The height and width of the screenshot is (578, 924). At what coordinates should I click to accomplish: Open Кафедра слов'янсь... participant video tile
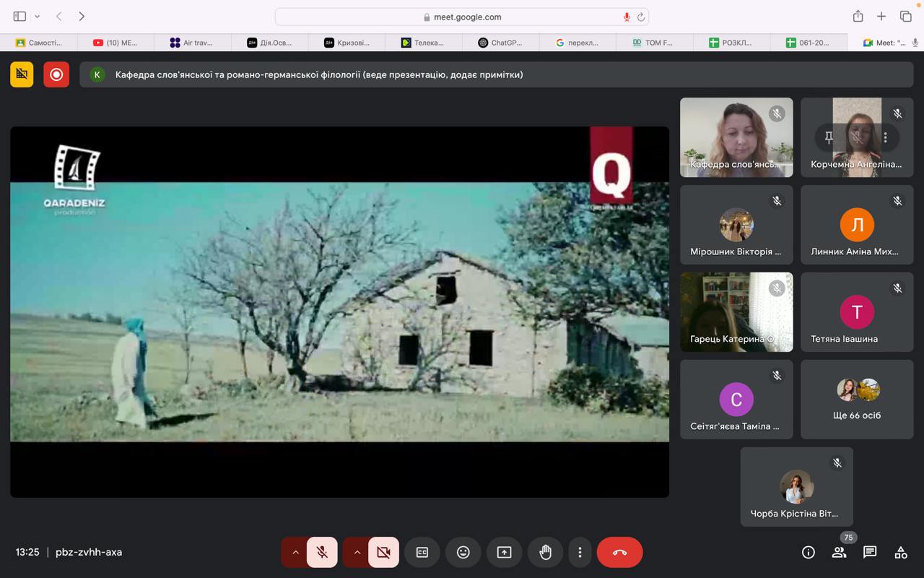coord(736,137)
